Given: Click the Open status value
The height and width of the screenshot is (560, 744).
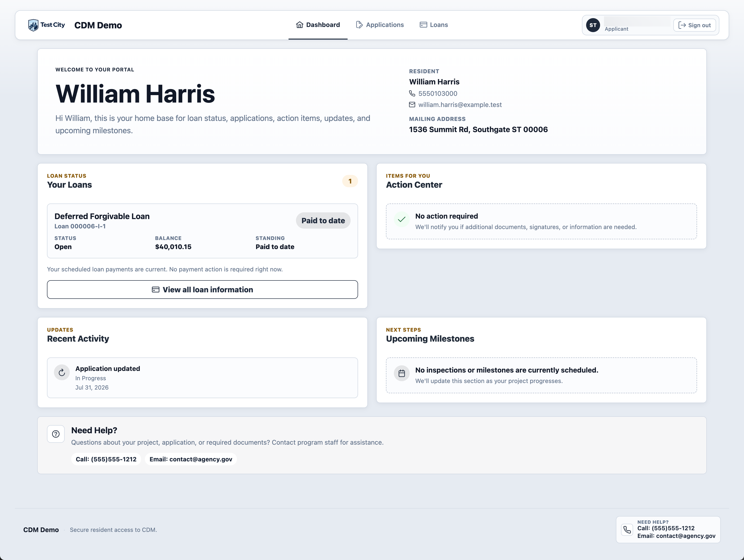Looking at the screenshot, I should 63,247.
